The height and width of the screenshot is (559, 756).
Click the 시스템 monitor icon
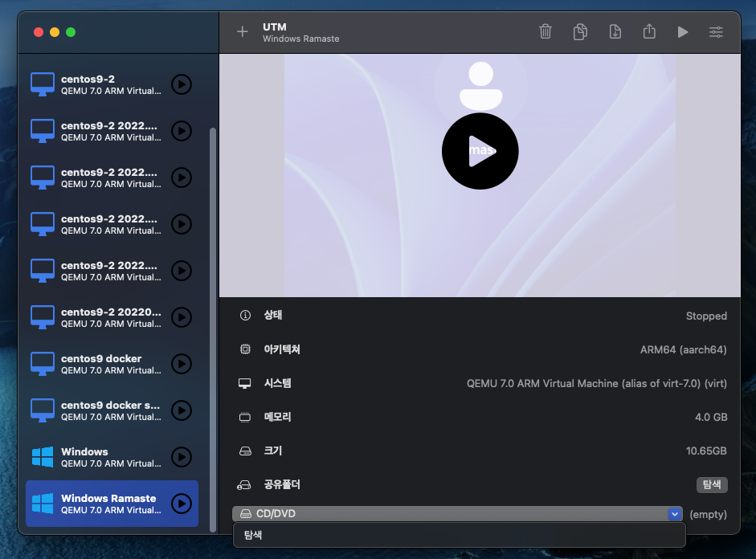click(x=245, y=383)
